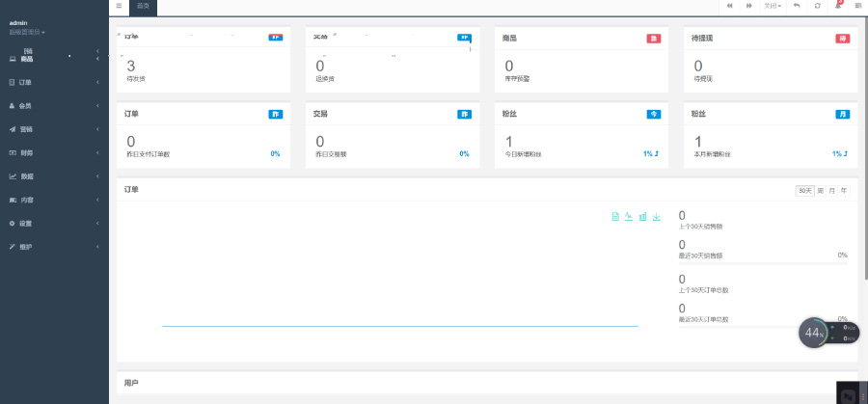Screen dimensions: 868x404
Task: Switch chart to line graph icon
Action: coord(629,217)
